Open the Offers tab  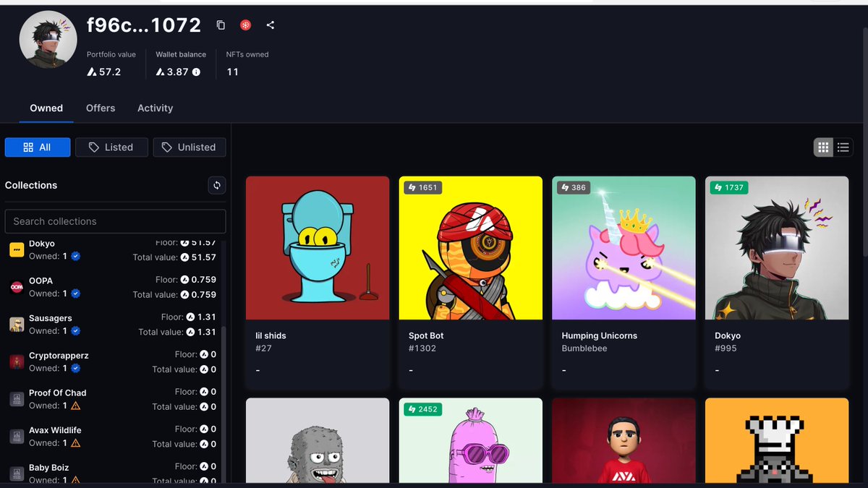[101, 108]
